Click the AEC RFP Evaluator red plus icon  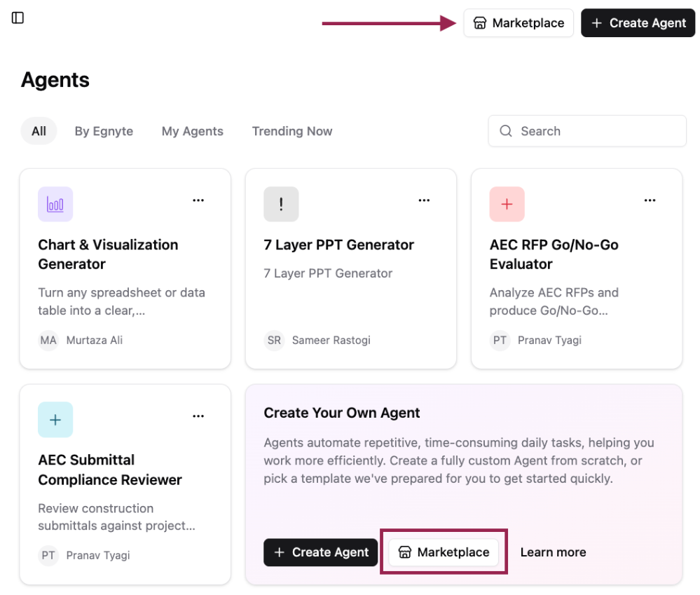[x=507, y=205]
